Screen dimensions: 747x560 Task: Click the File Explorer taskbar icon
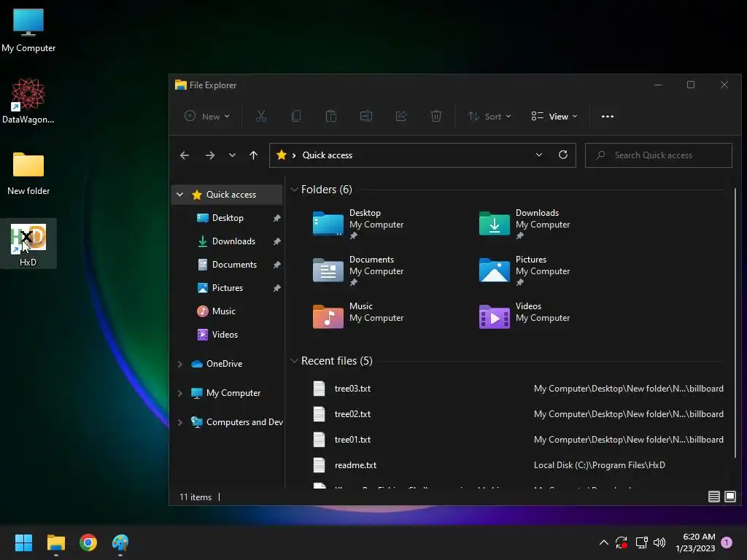click(x=55, y=542)
